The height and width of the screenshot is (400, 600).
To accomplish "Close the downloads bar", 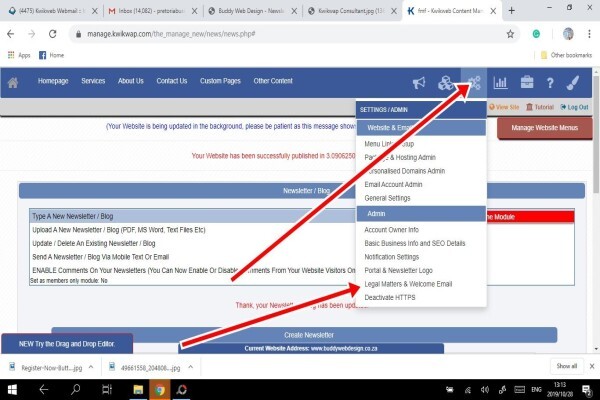I will pos(592,366).
